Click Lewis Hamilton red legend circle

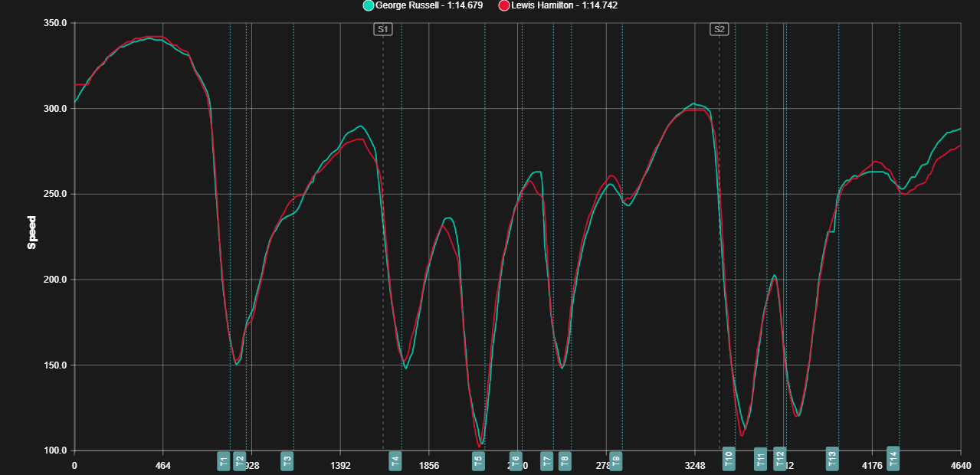(x=503, y=5)
